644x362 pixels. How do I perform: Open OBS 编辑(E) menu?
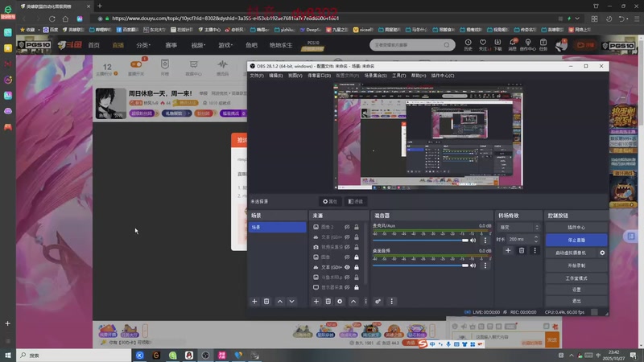coord(275,76)
